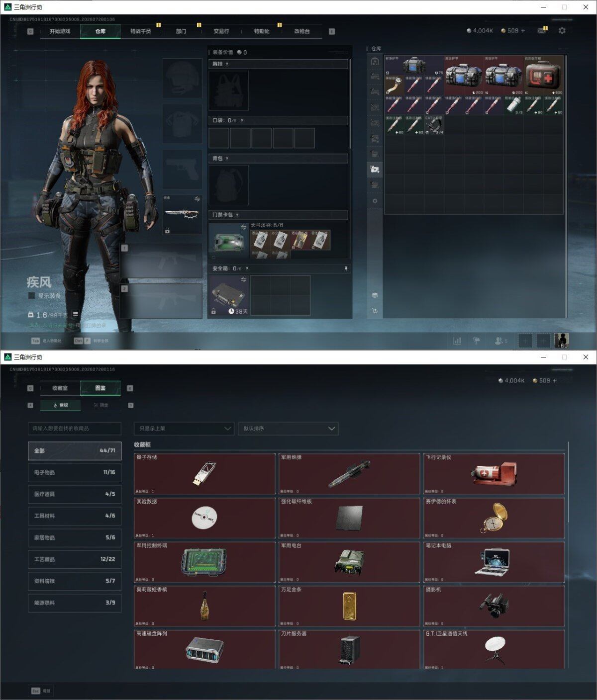Click the empty backpack slot
The image size is (597, 700).
(228, 185)
